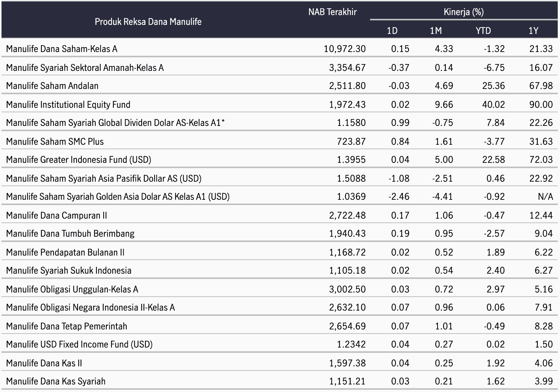The height and width of the screenshot is (392, 560).
Task: Click the YTD value 22.58
Action: [x=494, y=159]
